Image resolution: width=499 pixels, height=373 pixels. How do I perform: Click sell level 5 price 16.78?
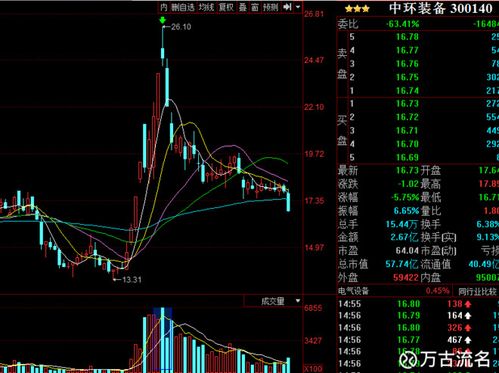click(x=407, y=37)
